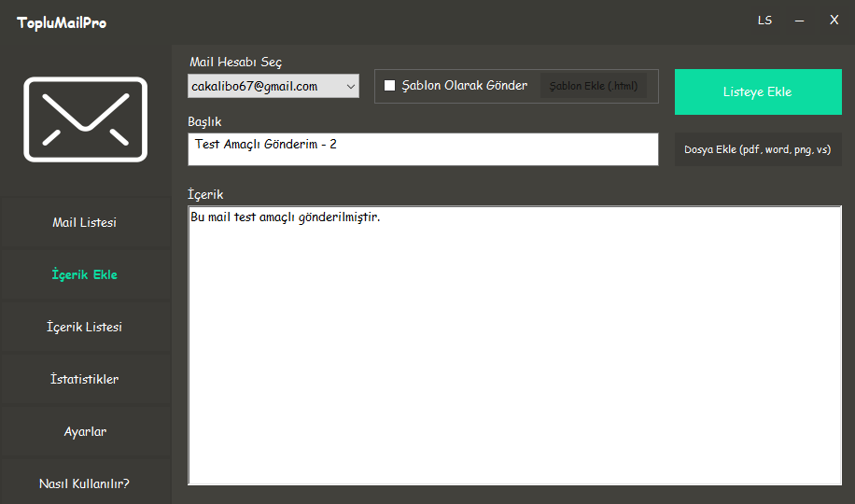Click the envelope logo icon
This screenshot has width=855, height=504.
86,119
